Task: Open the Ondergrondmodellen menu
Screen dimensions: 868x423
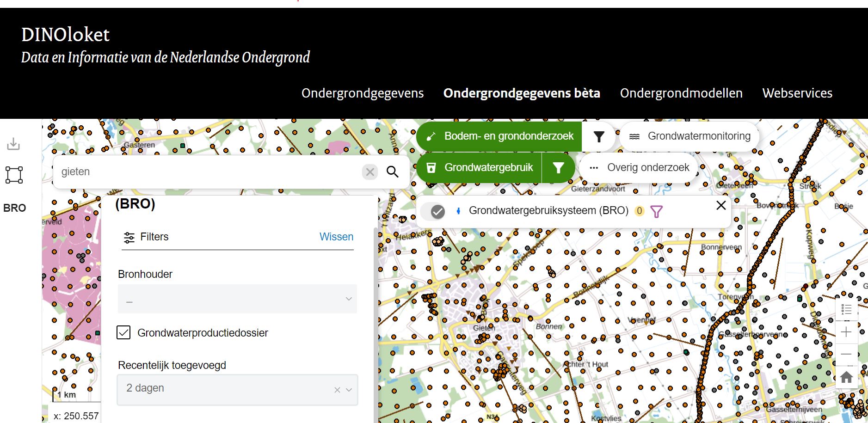Action: 681,93
